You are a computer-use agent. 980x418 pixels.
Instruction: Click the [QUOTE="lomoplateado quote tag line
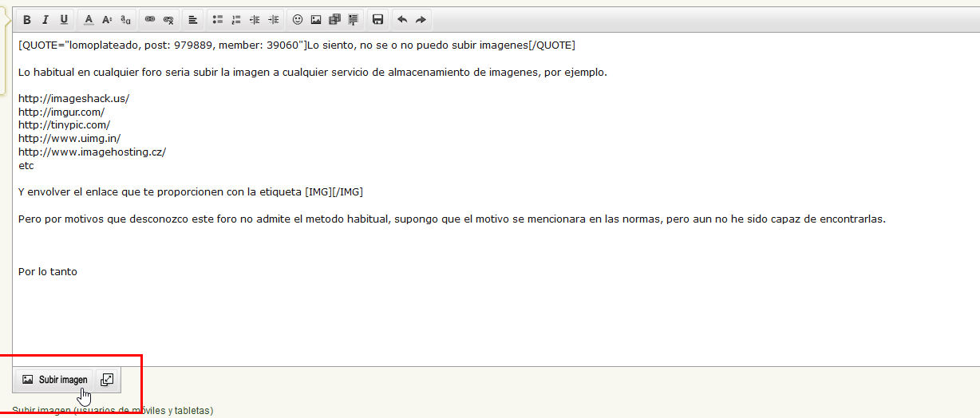pyautogui.click(x=297, y=45)
